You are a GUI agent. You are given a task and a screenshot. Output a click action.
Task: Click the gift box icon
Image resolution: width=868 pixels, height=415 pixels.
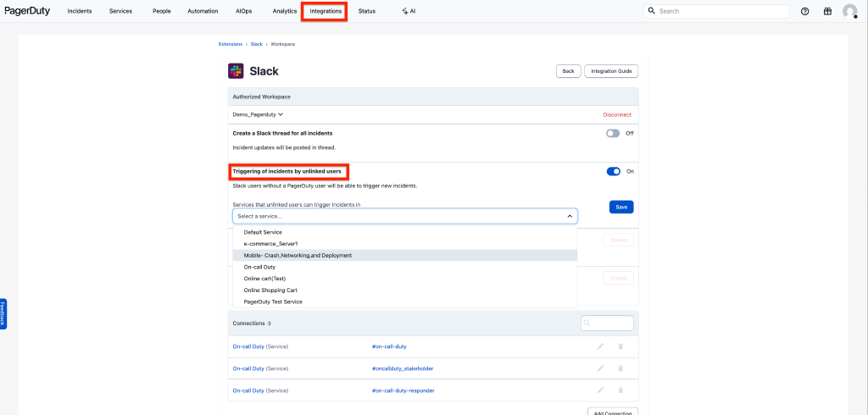(827, 11)
